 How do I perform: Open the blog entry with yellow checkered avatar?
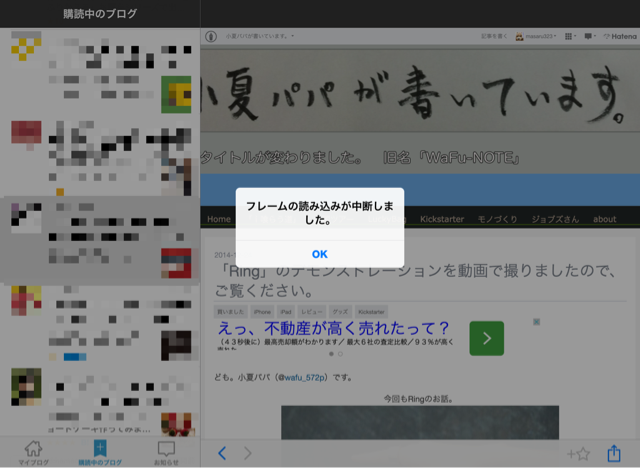pos(100,73)
